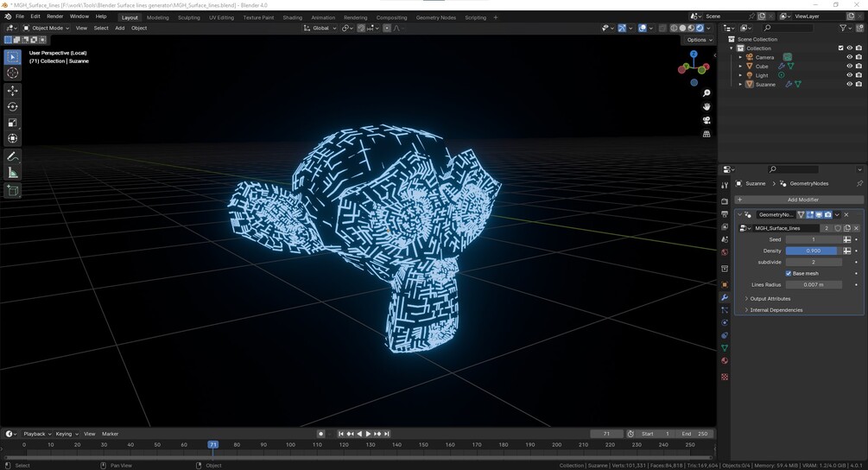Uncheck the Collection exclude checkbox

840,48
